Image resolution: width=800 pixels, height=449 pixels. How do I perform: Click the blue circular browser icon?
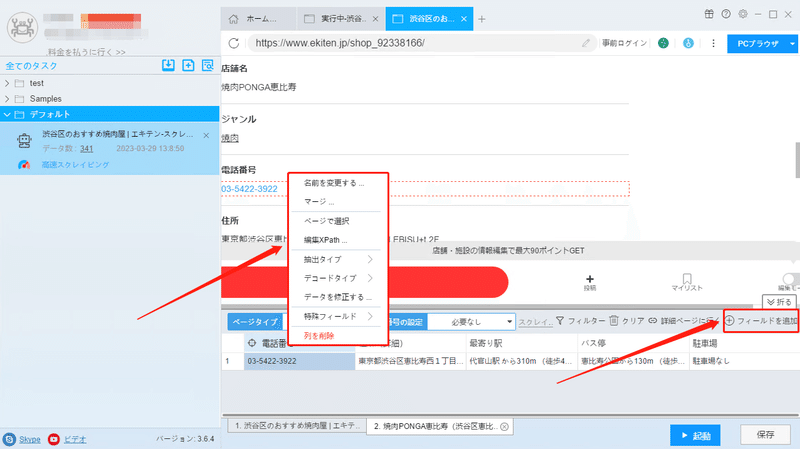point(688,43)
